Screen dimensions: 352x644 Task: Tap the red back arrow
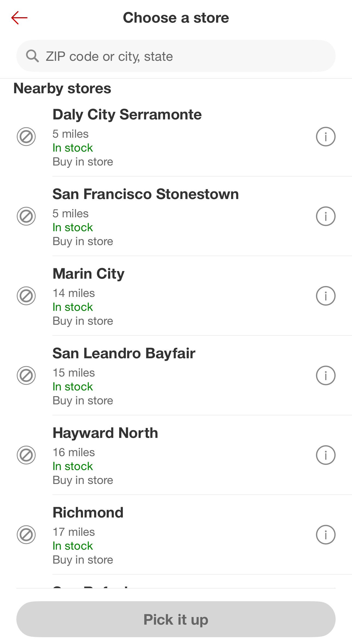click(19, 18)
